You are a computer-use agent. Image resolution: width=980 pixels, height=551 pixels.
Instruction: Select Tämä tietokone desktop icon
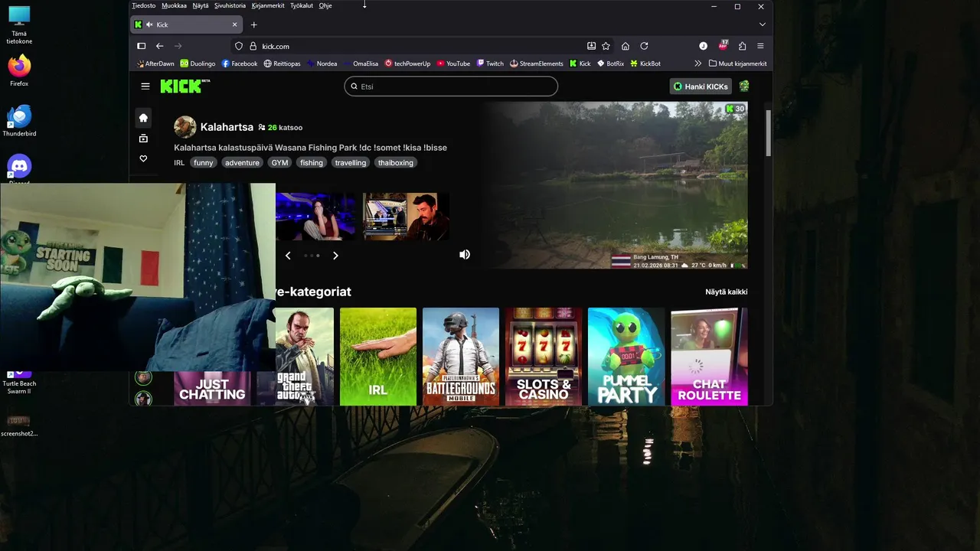point(19,24)
